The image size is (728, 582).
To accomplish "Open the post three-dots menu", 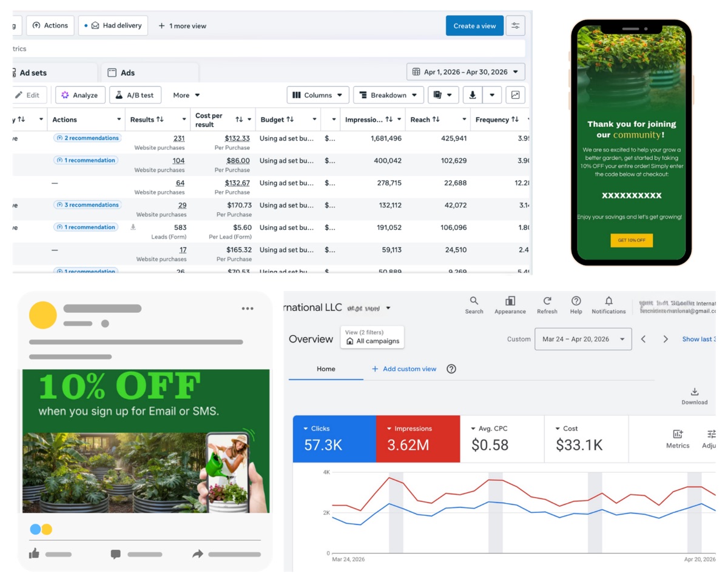I will (x=248, y=309).
